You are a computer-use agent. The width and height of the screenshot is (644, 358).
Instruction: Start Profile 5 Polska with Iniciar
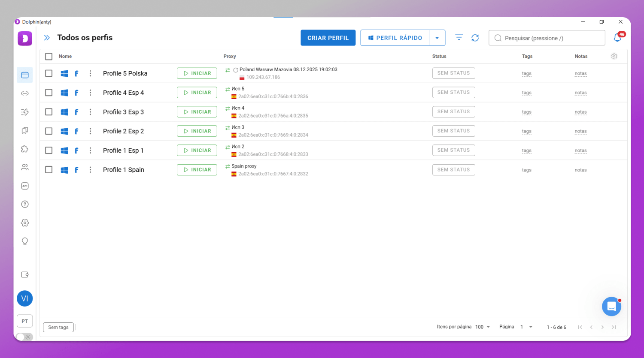click(x=197, y=73)
